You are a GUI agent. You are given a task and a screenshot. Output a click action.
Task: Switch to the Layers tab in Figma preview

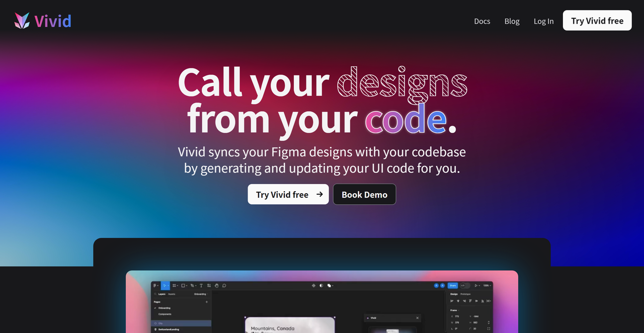coord(162,294)
